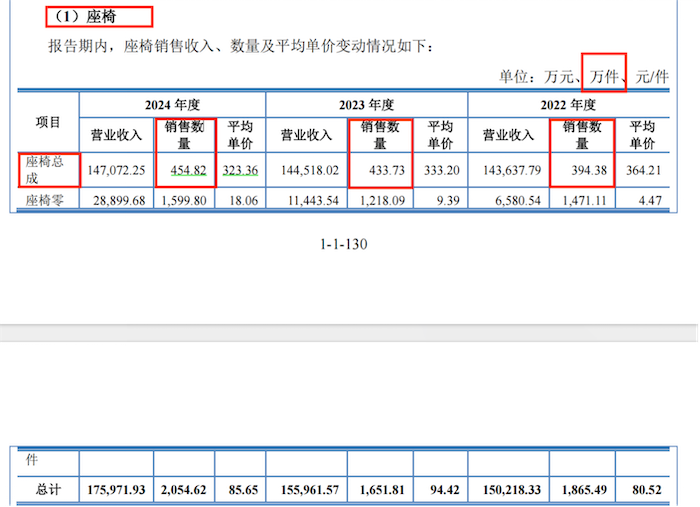Click the value 1,218.09
The width and height of the screenshot is (700, 507).
tap(382, 201)
